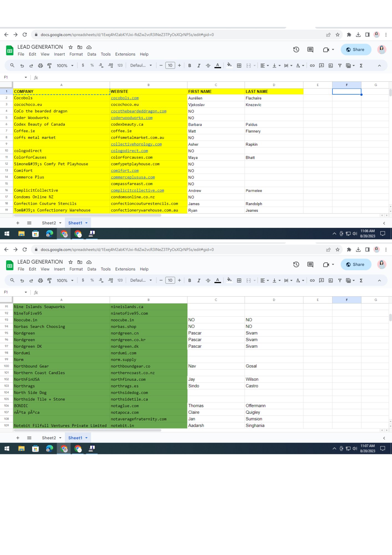Pick text color in the upper window toolbar
The image size is (392, 555).
218,66
